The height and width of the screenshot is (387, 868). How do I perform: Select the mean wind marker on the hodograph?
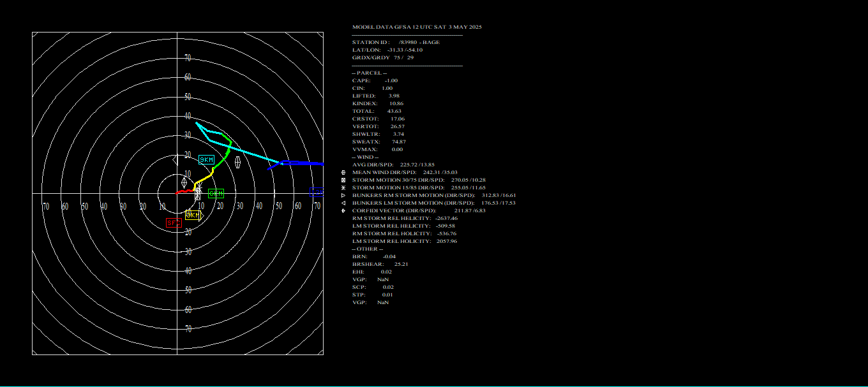(x=237, y=163)
